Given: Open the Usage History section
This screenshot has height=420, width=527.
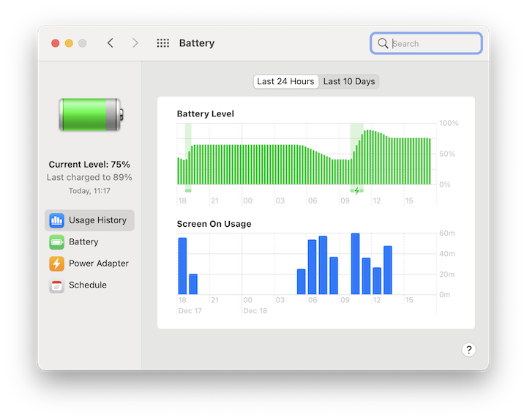Looking at the screenshot, I should [89, 220].
